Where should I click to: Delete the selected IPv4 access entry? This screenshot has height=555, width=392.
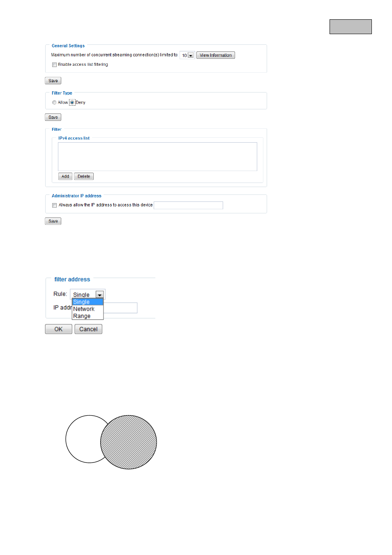(x=84, y=176)
